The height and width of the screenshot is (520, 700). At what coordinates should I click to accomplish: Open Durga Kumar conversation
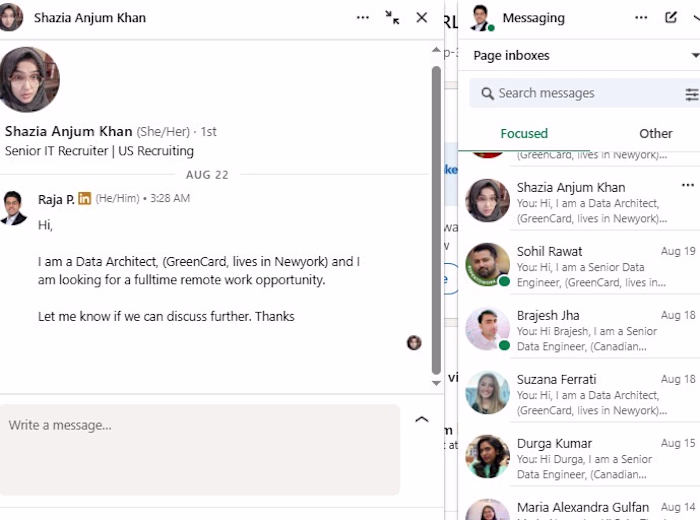coord(579,458)
